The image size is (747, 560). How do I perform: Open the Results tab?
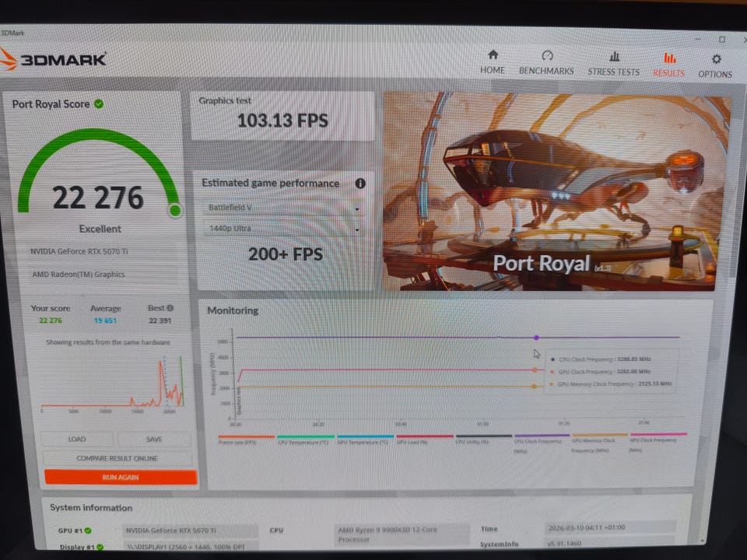pos(669,65)
